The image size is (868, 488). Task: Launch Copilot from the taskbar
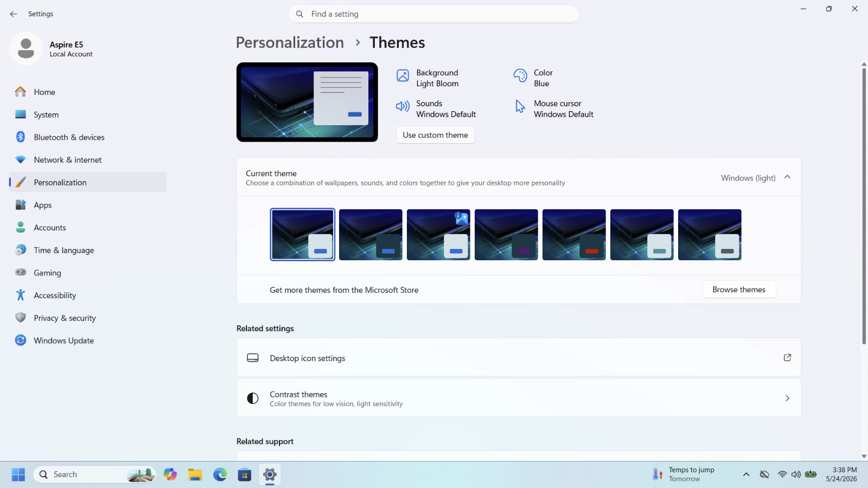click(x=170, y=474)
